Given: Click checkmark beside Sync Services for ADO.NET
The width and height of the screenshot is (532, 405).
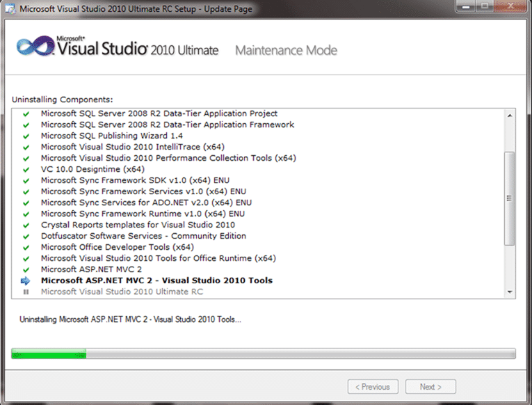Looking at the screenshot, I should click(26, 203).
